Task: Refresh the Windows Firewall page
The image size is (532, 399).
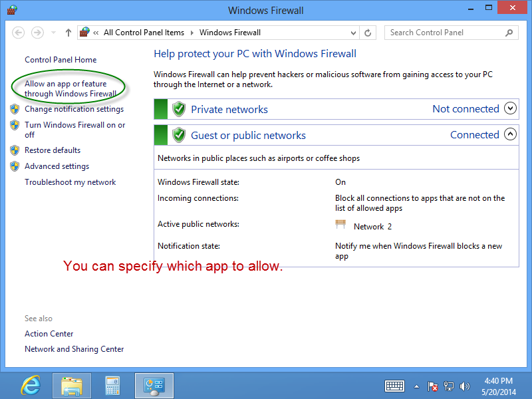Action: [368, 33]
